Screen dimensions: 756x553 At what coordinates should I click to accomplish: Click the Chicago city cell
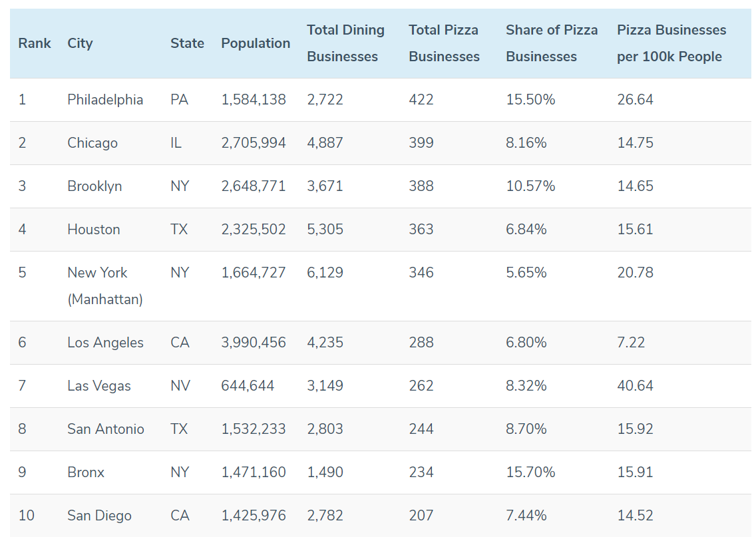(93, 143)
